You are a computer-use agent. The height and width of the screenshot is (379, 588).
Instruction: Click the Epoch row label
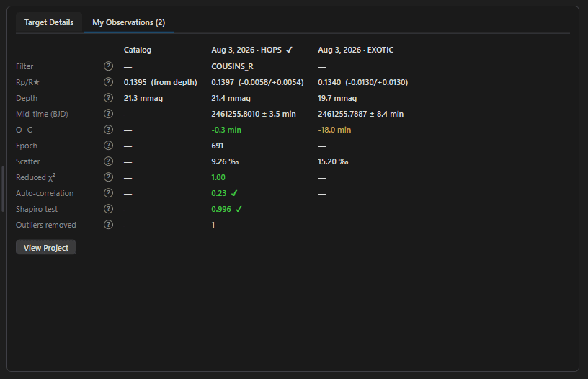click(26, 146)
